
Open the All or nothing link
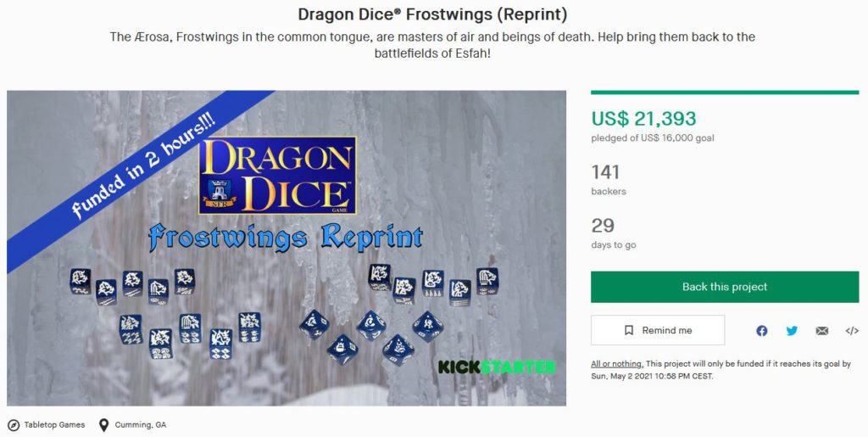617,364
